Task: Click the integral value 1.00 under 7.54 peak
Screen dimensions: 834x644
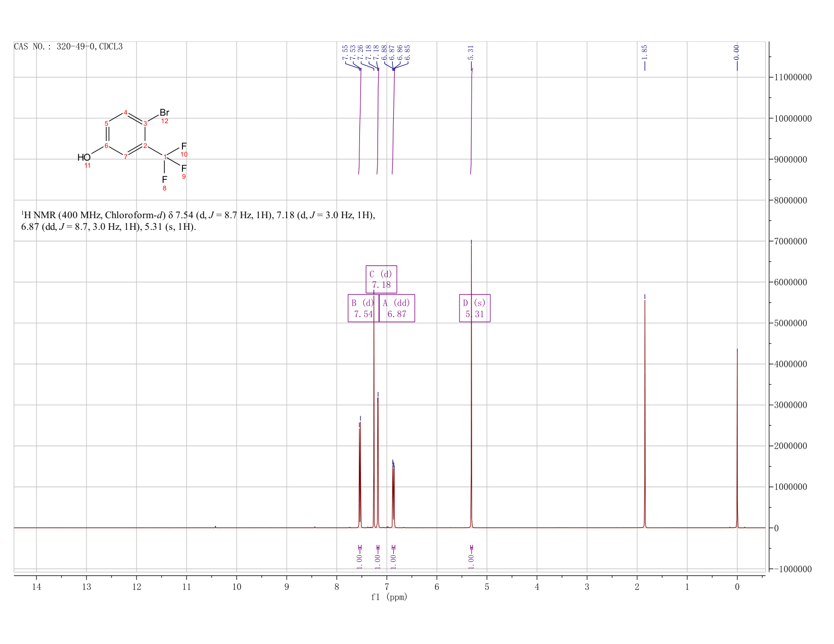Action: point(359,561)
